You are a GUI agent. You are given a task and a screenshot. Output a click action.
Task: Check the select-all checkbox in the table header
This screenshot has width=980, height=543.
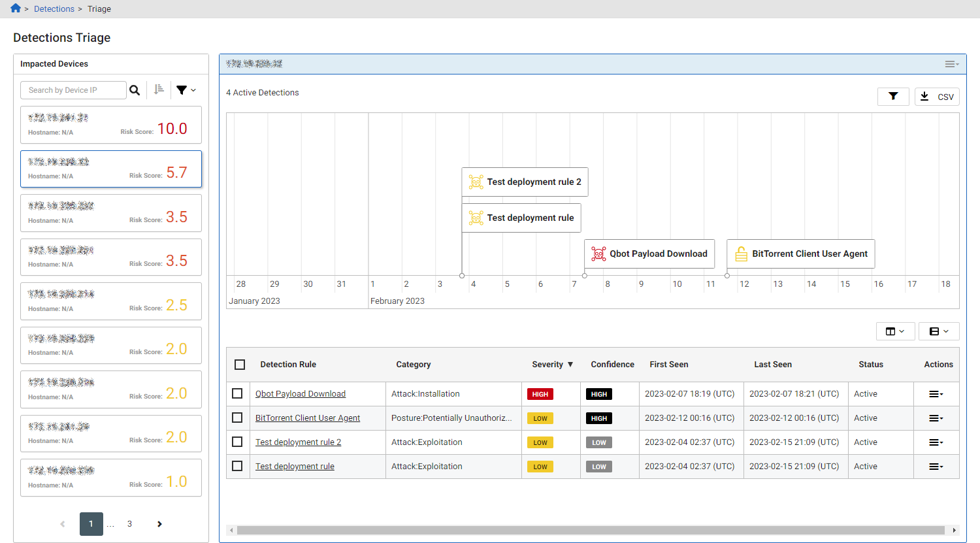tap(238, 364)
